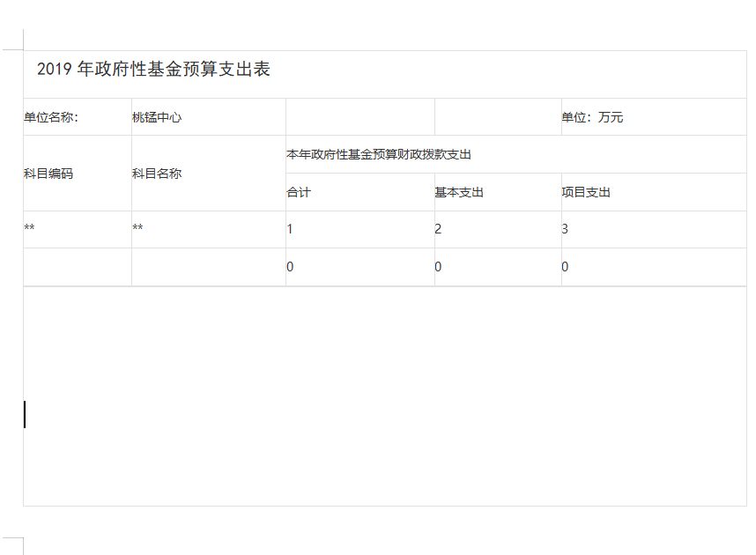Click the "0" value under 合计
This screenshot has height=555, width=756.
[x=290, y=267]
